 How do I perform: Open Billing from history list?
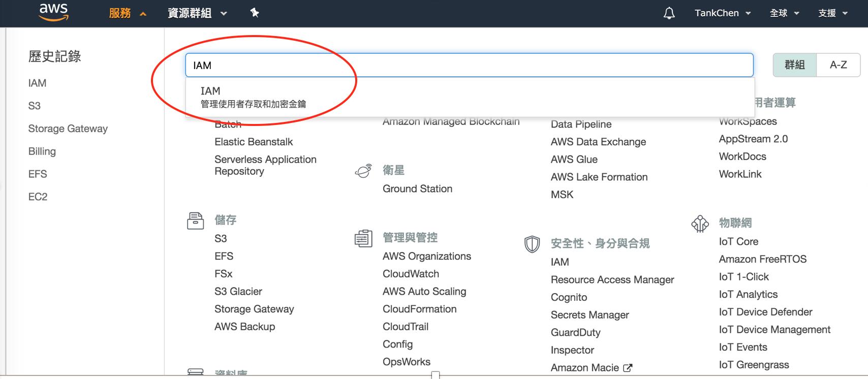coord(42,151)
